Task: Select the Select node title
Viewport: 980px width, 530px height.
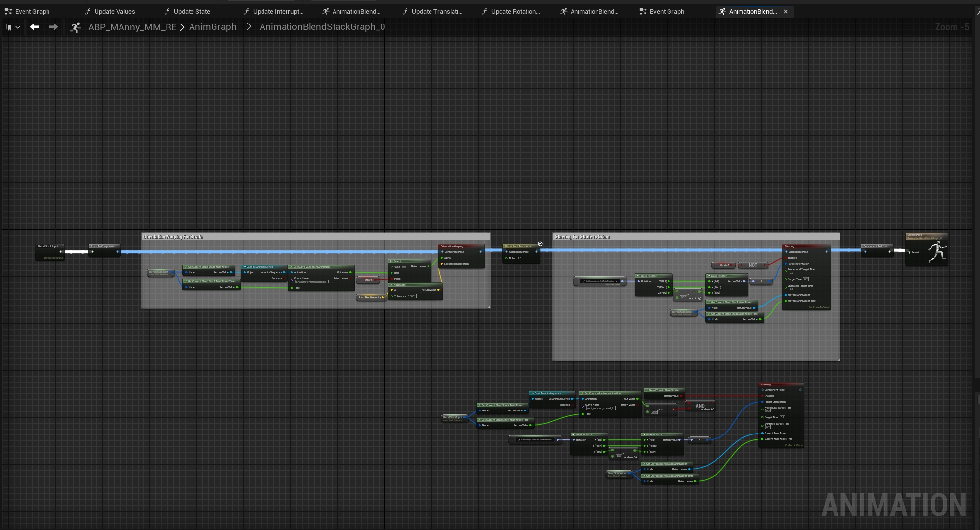Action: [x=409, y=261]
